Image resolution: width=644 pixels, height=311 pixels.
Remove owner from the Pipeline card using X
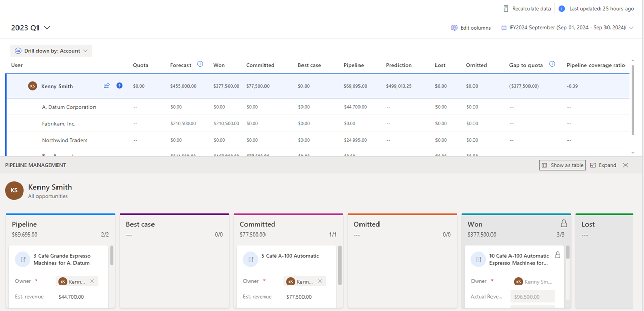coord(92,281)
